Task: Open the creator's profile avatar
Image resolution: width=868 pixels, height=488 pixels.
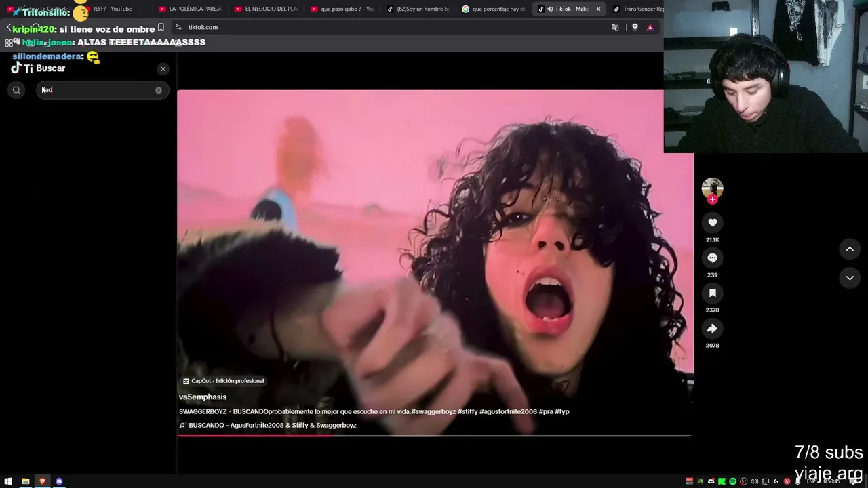Action: pyautogui.click(x=712, y=188)
